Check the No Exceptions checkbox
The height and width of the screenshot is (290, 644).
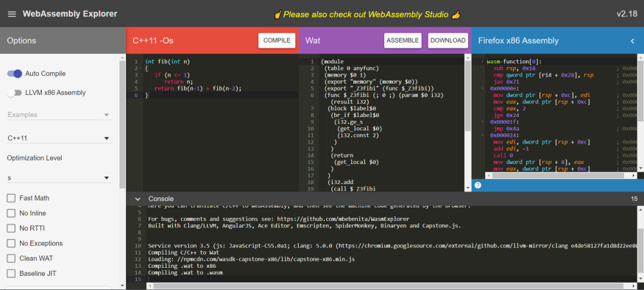(11, 244)
